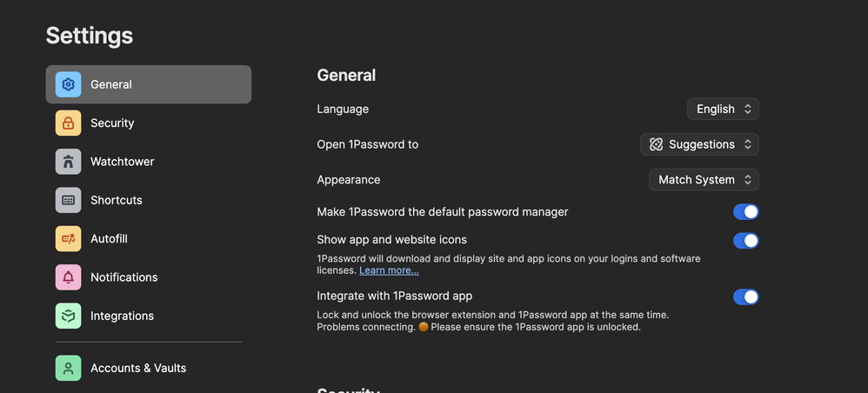Screen dimensions: 868x393
Task: Click the Shortcuts keyboard icon
Action: [68, 200]
